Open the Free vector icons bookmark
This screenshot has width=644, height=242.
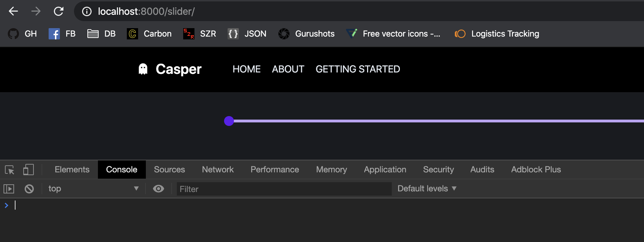(393, 34)
